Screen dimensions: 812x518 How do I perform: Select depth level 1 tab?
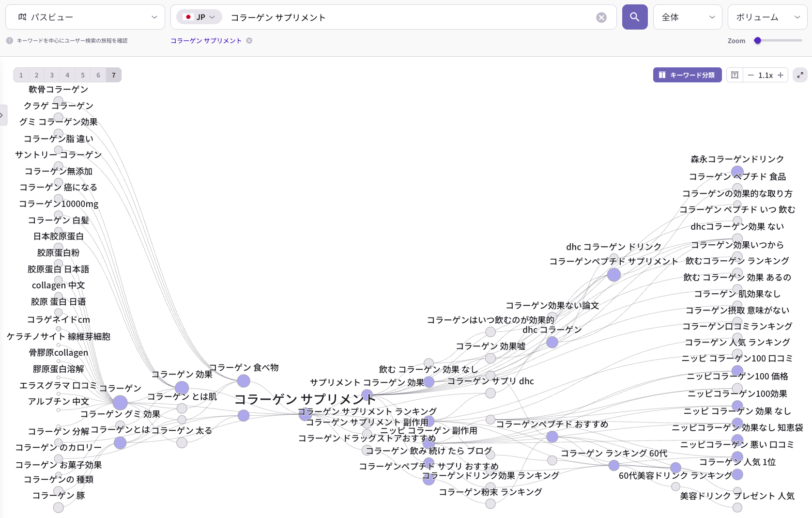21,75
